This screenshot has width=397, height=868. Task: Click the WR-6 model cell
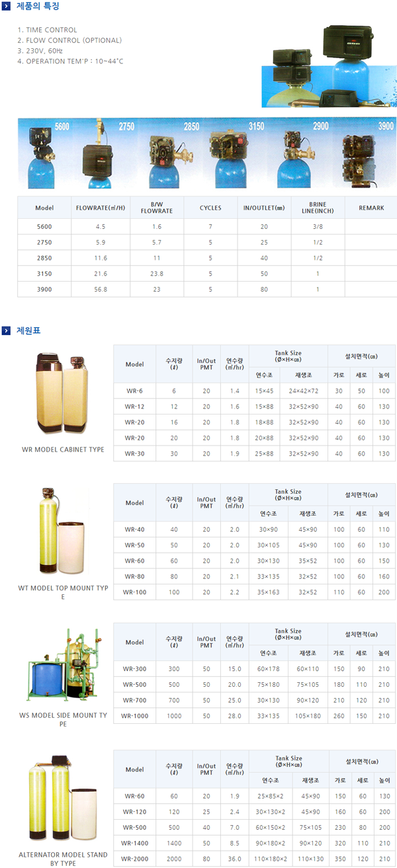(134, 391)
